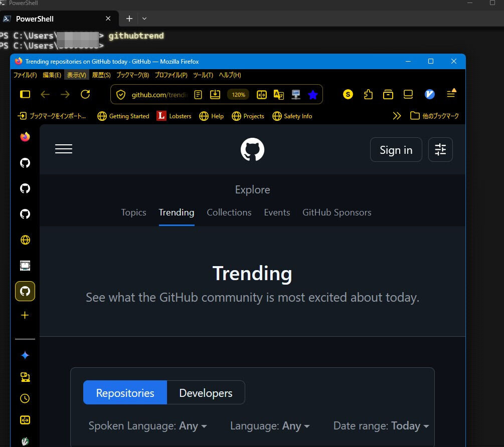Toggle the Firefox sidebar button in the toolbar
The width and height of the screenshot is (504, 447).
[25, 94]
